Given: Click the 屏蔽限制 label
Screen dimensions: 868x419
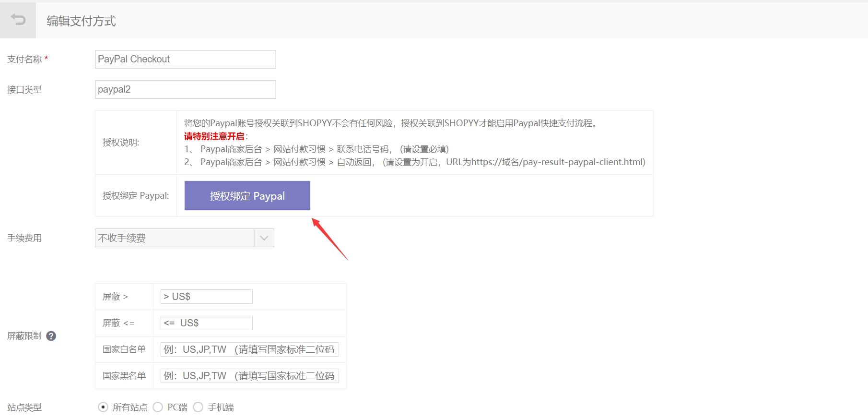Looking at the screenshot, I should (x=24, y=336).
